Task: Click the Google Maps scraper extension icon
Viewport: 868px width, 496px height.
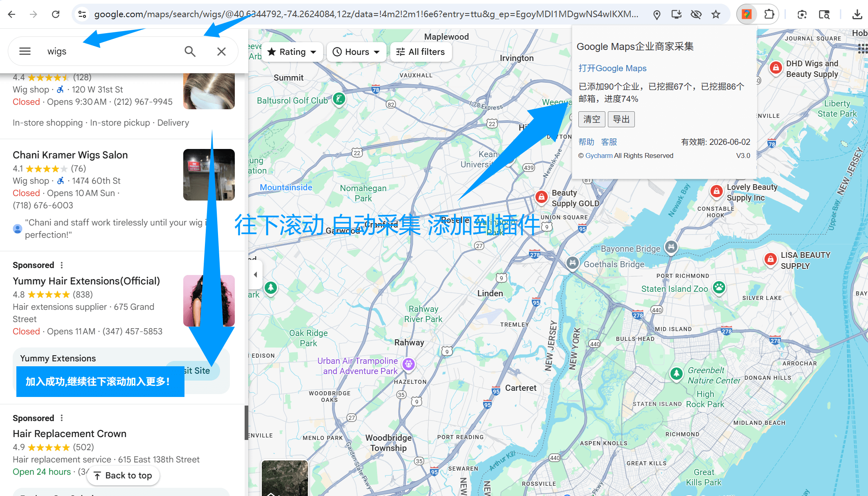Action: (x=747, y=15)
